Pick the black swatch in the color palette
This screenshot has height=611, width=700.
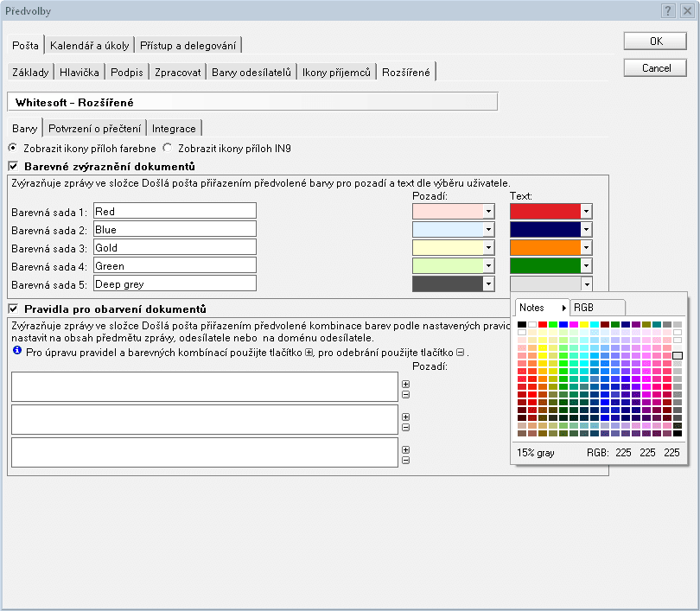click(522, 325)
